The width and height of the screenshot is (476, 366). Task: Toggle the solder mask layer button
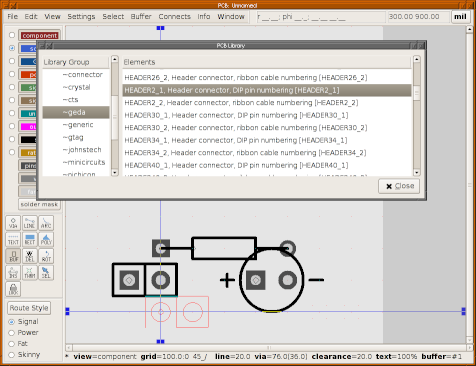[x=39, y=204]
